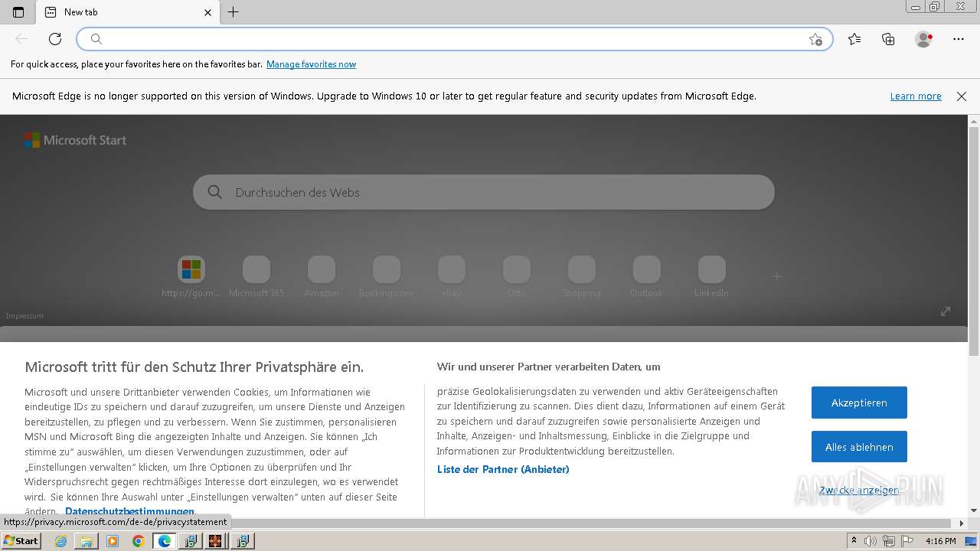This screenshot has width=980, height=551.
Task: Open a new tab with plus icon
Action: [234, 12]
